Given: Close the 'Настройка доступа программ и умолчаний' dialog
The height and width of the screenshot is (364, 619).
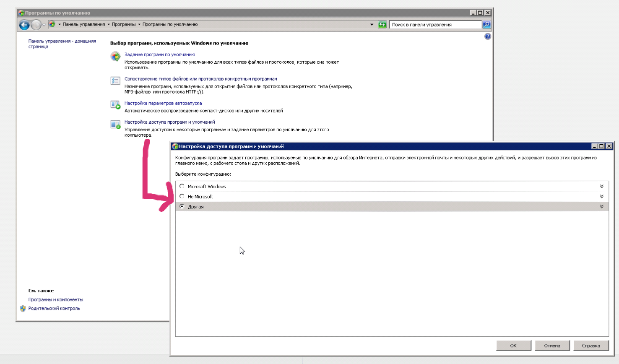Looking at the screenshot, I should pos(609,146).
